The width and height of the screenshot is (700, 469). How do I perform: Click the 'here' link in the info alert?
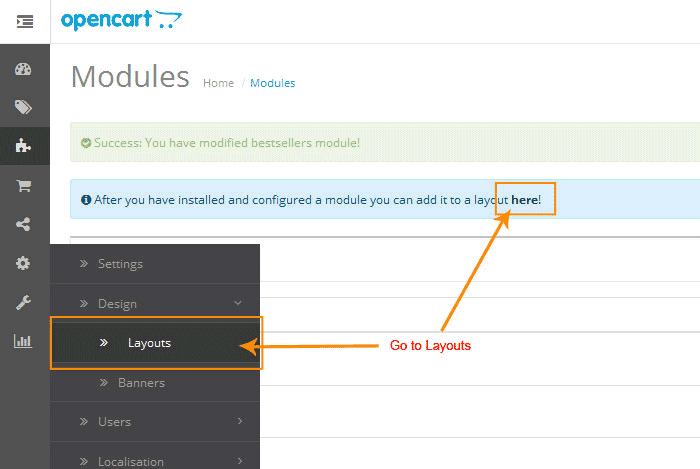coord(525,199)
